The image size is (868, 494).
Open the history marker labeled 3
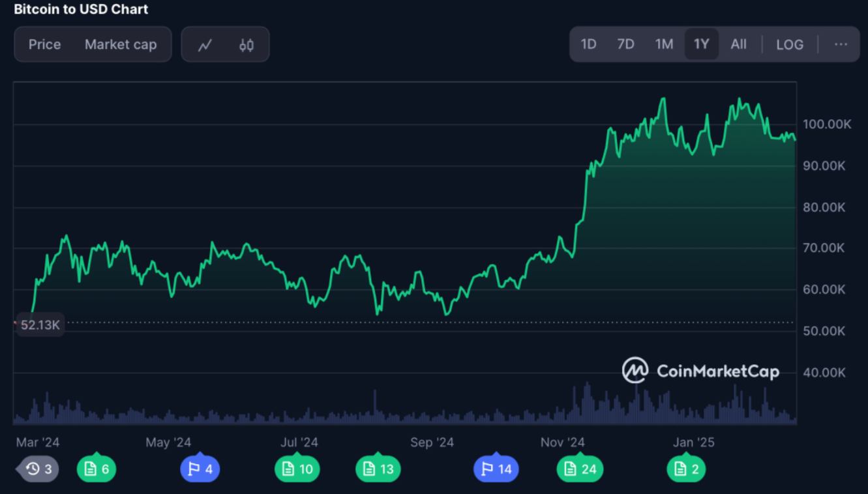pos(39,469)
